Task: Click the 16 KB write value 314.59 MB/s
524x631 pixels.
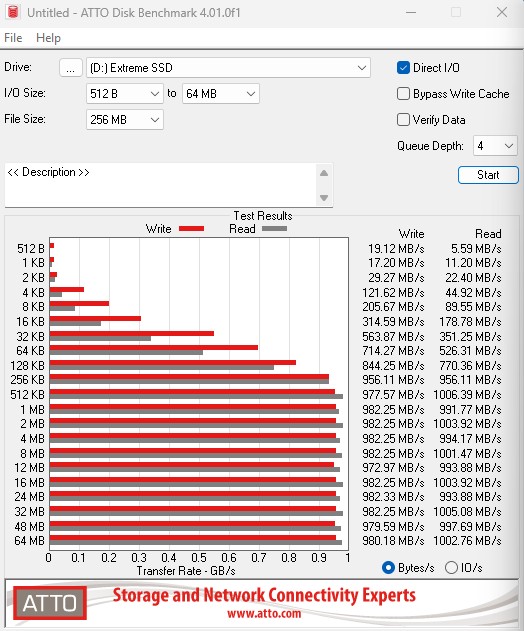Action: coord(393,322)
